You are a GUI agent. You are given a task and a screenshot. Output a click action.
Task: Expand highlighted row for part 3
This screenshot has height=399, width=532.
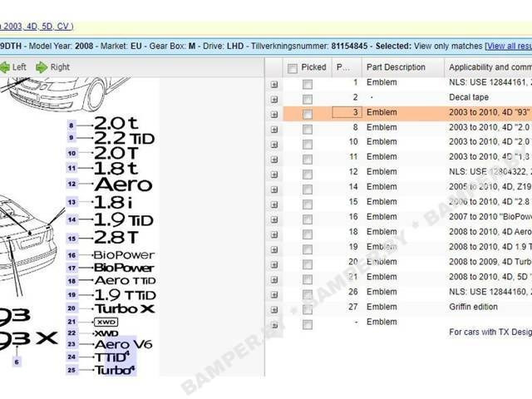click(274, 115)
